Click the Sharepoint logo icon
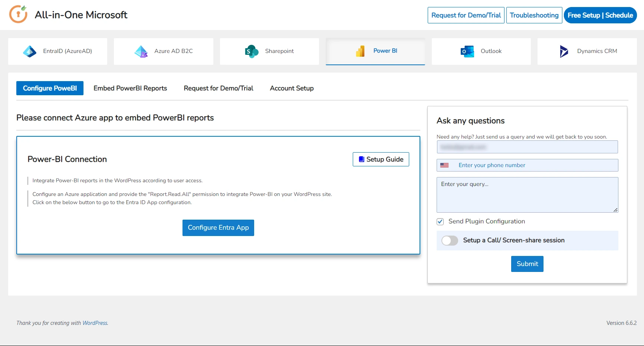 tap(252, 51)
